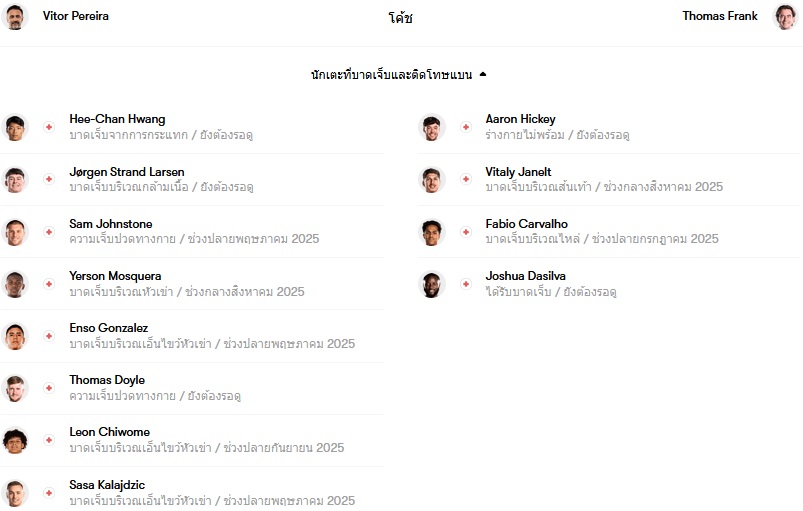Click the injury icon beside Jørgen Strand Larsen
Viewport: 803px width, 511px height.
(x=49, y=179)
